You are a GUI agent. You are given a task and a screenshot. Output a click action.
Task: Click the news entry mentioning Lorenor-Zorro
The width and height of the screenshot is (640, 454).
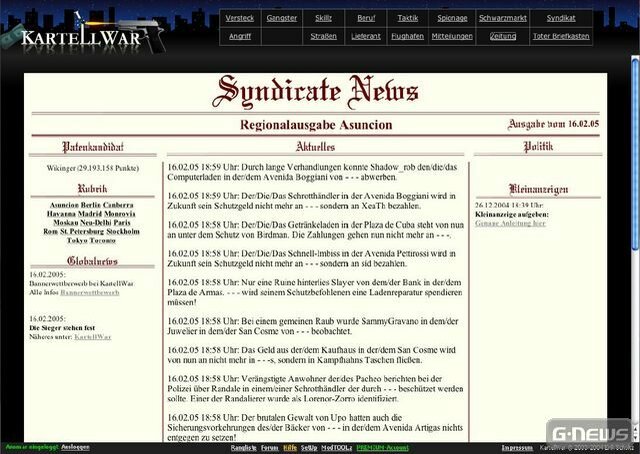click(x=316, y=389)
